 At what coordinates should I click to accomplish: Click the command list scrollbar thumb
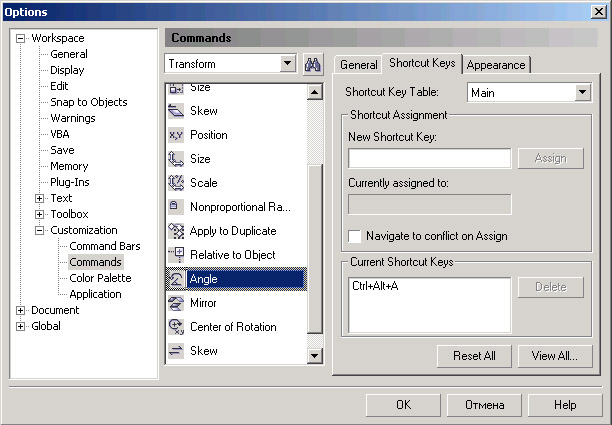coord(315,249)
